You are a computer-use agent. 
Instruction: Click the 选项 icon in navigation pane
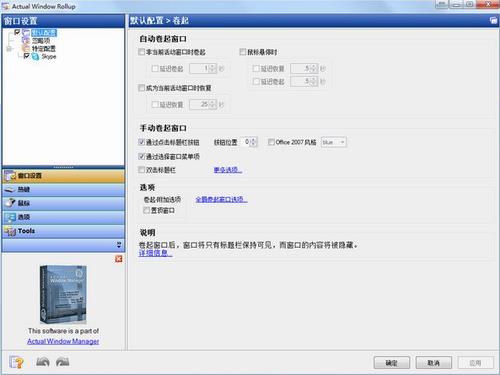pyautogui.click(x=10, y=217)
